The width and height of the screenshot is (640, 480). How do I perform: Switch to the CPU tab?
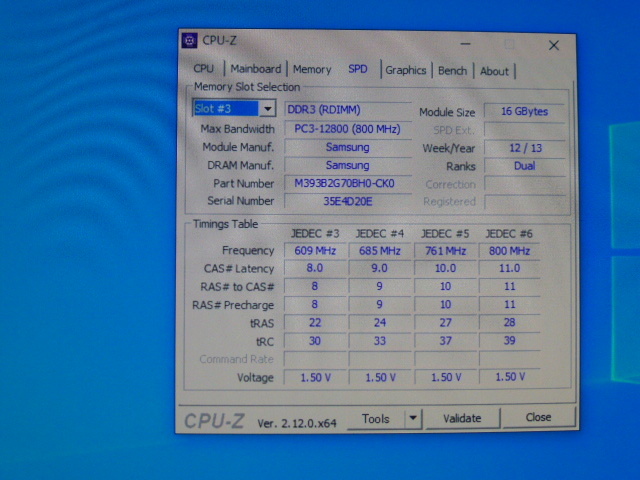point(203,69)
